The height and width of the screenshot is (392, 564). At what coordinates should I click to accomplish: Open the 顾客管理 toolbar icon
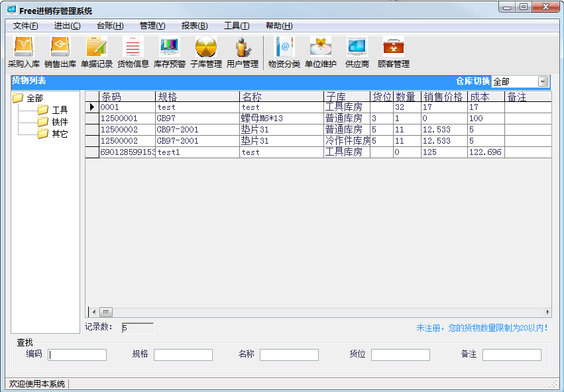pos(394,52)
